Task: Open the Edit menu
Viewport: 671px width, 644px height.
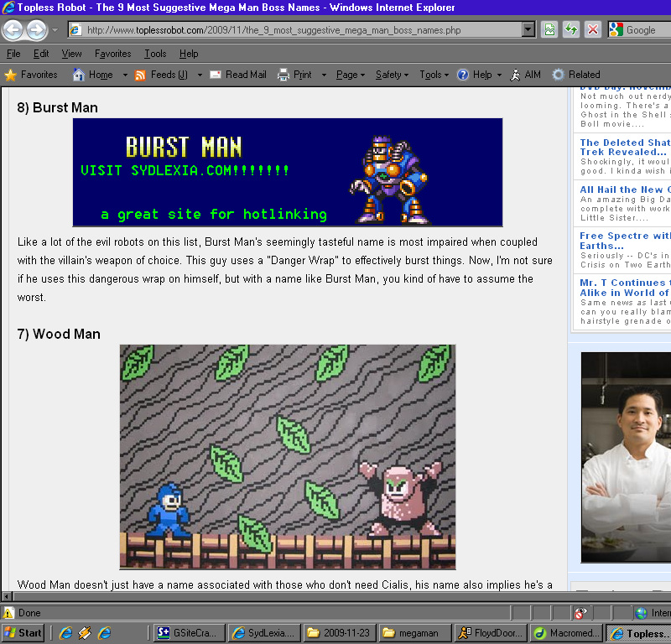Action: 41,54
